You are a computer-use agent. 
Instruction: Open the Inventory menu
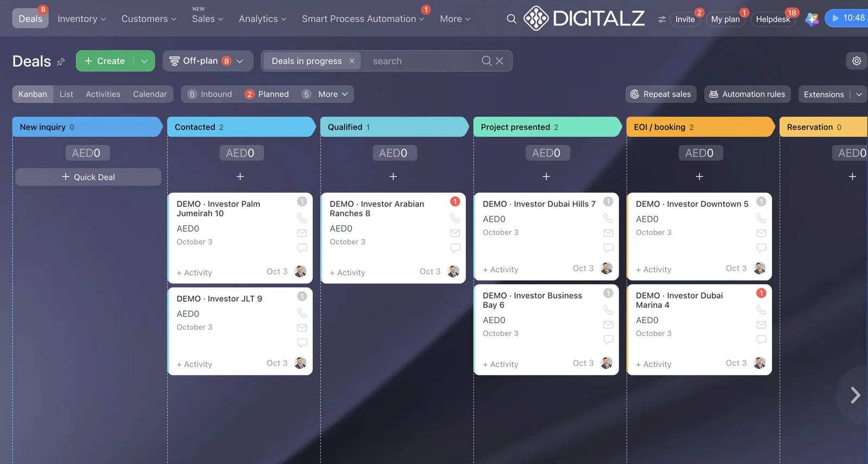tap(81, 19)
